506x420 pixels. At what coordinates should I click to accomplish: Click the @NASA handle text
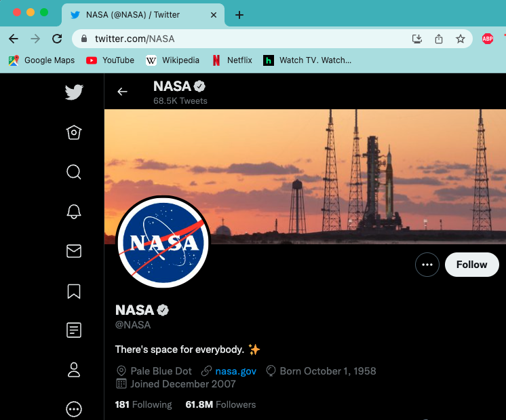[x=133, y=325]
